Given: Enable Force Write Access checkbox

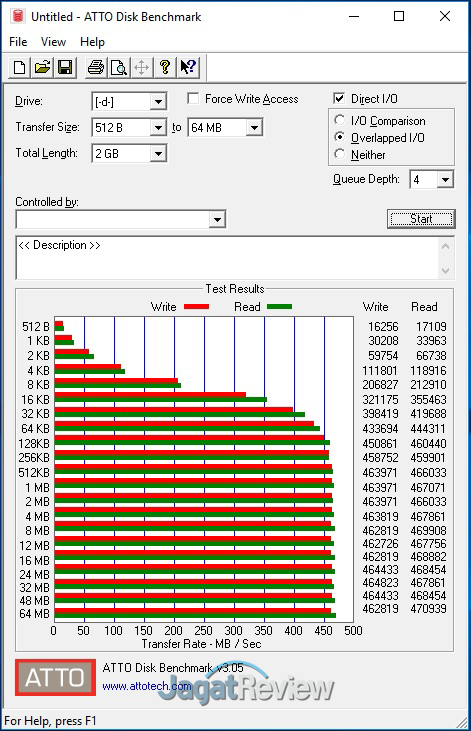Looking at the screenshot, I should coord(193,98).
